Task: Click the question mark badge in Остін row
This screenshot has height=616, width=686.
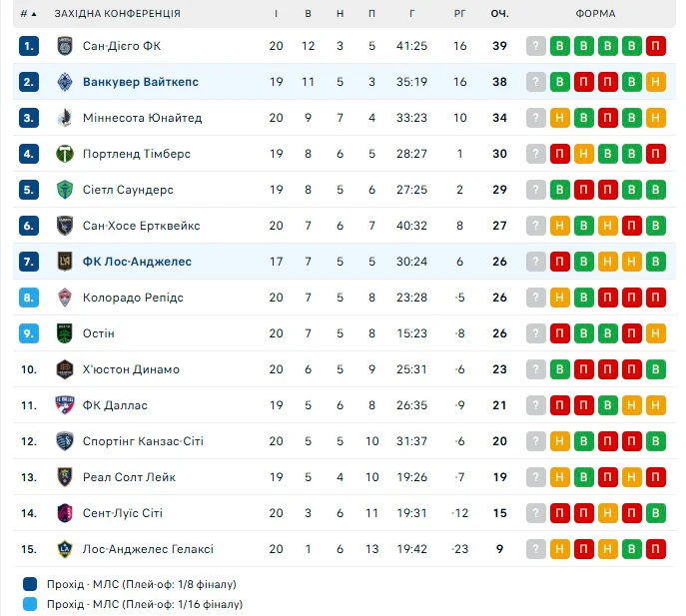Action: coord(536,333)
